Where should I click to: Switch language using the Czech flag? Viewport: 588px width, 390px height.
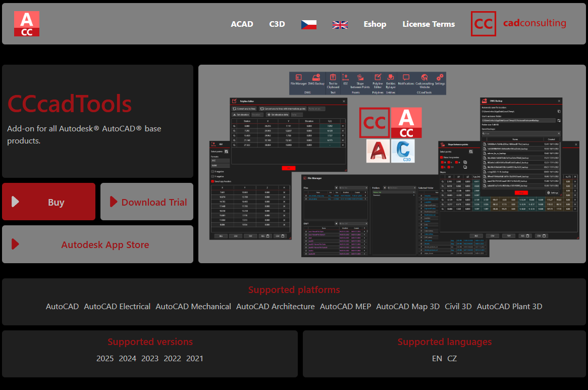pos(309,24)
